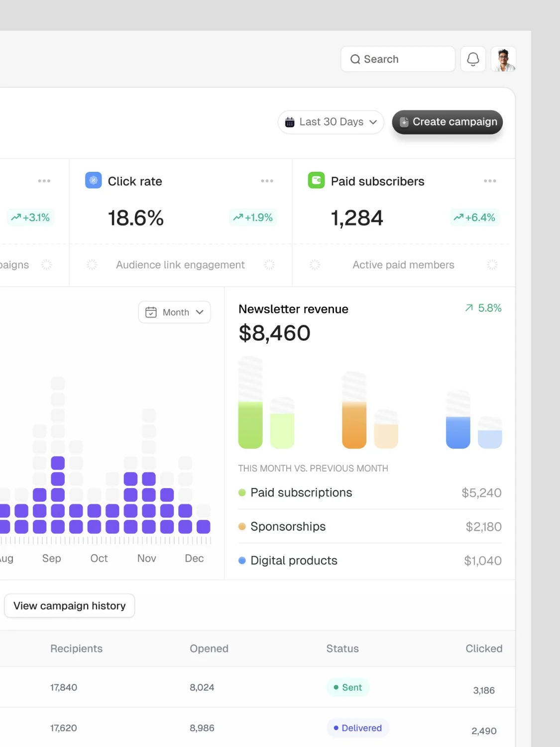Open the user profile avatar
The width and height of the screenshot is (560, 747).
(503, 59)
